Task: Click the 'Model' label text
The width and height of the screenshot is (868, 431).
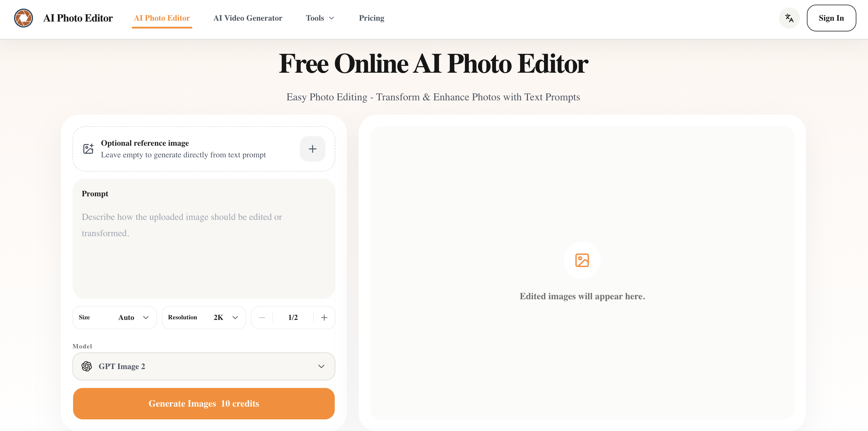Action: (x=82, y=346)
